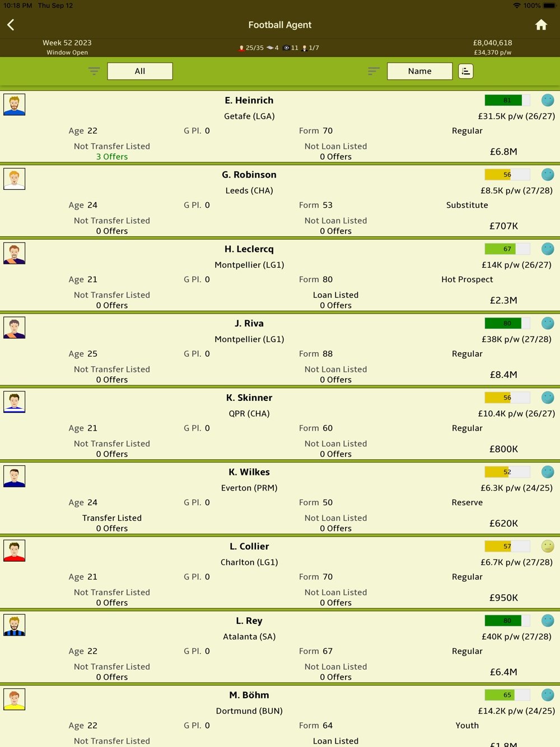Tap G. Robinson's yellow rating bar 56

click(x=507, y=175)
